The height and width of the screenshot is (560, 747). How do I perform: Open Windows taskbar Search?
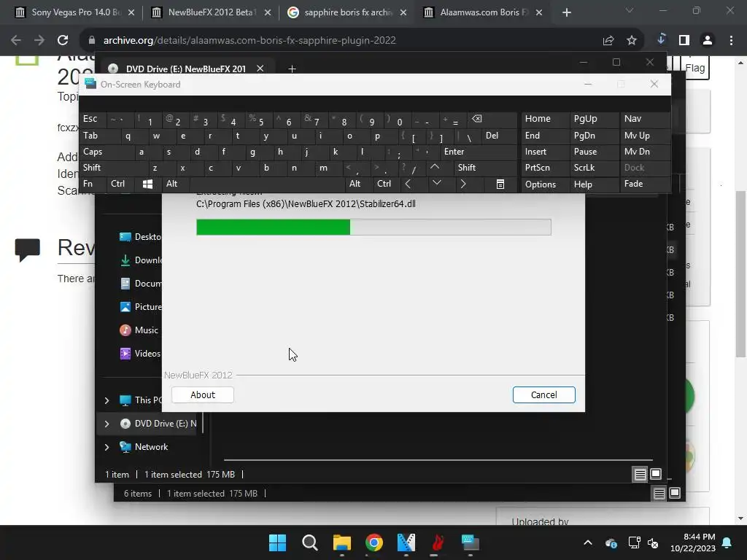point(309,542)
